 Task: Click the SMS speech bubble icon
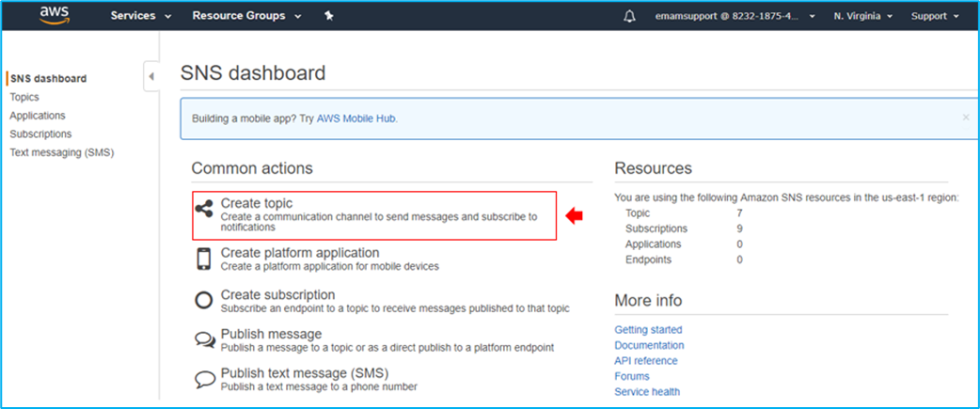(x=204, y=379)
